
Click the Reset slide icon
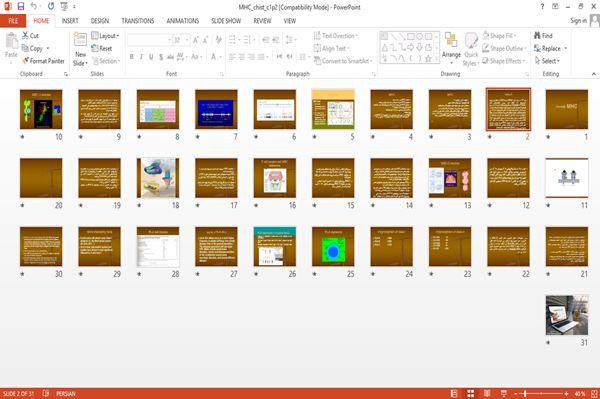tap(95, 48)
